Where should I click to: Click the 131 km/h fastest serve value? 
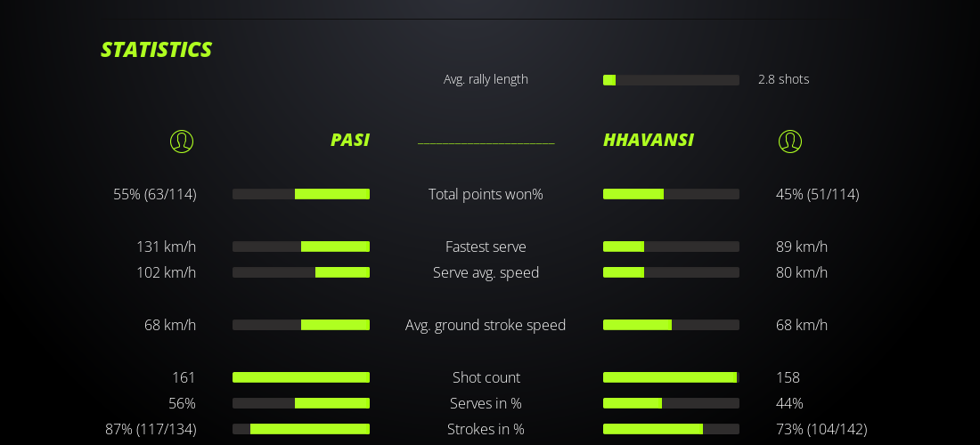(x=167, y=247)
